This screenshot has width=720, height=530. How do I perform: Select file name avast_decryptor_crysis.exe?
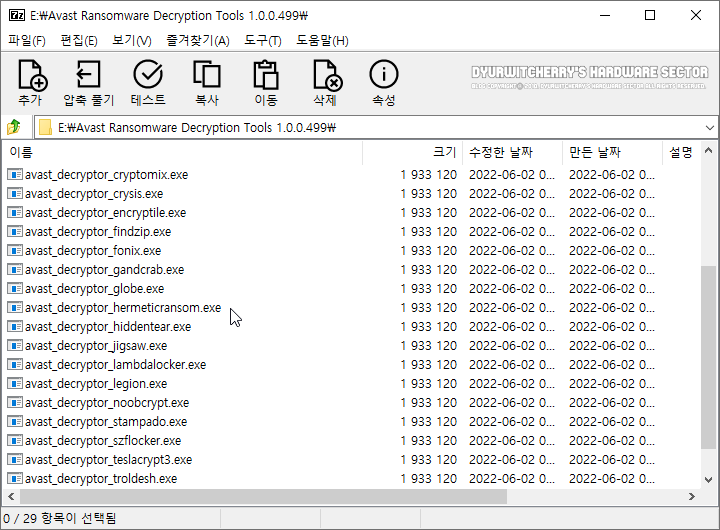coord(94,193)
